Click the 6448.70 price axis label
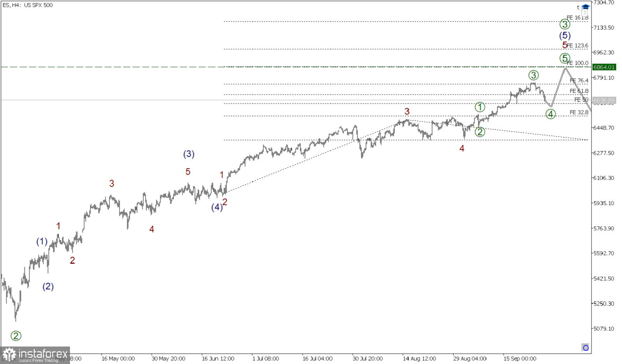The width and height of the screenshot is (622, 364). pyautogui.click(x=604, y=128)
